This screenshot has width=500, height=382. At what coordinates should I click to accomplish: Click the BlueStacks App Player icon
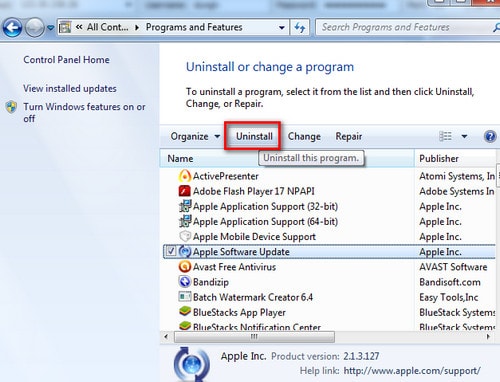(185, 311)
